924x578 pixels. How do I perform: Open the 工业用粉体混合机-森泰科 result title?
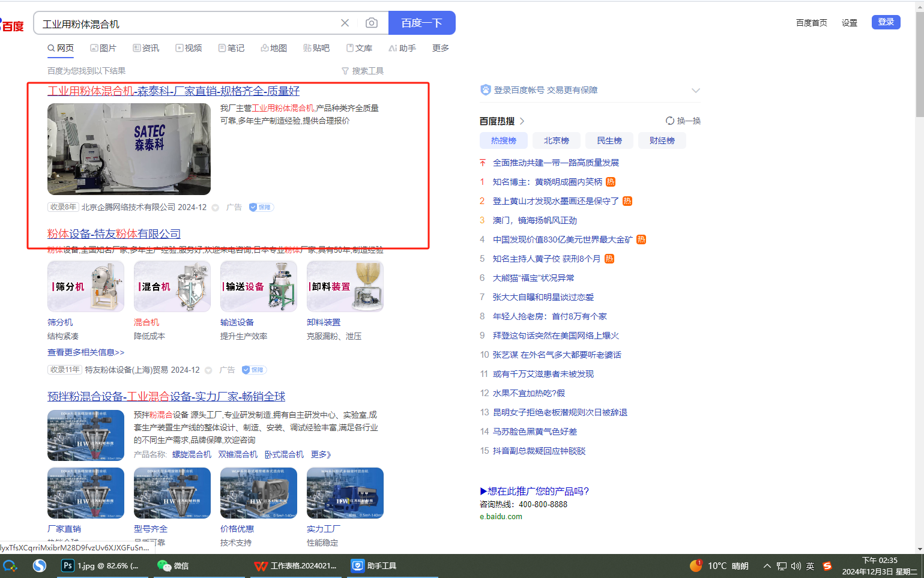[174, 91]
